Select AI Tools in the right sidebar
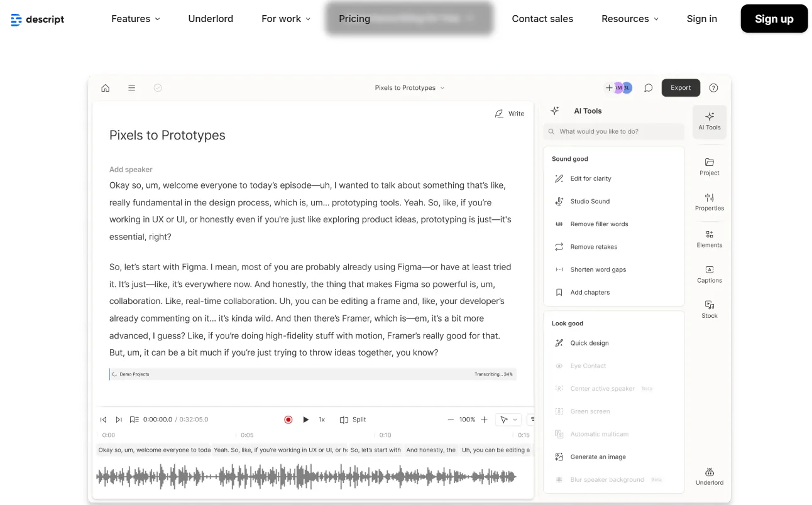Image resolution: width=812 pixels, height=505 pixels. click(710, 121)
